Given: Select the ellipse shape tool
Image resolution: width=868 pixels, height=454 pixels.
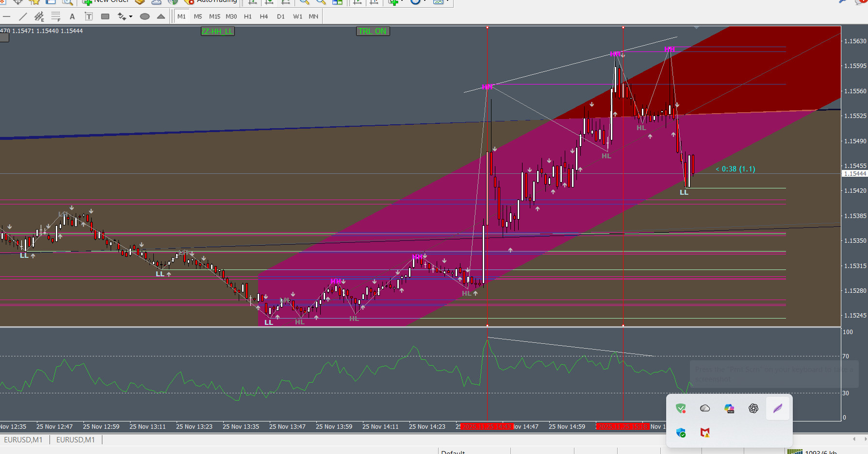Looking at the screenshot, I should [145, 17].
